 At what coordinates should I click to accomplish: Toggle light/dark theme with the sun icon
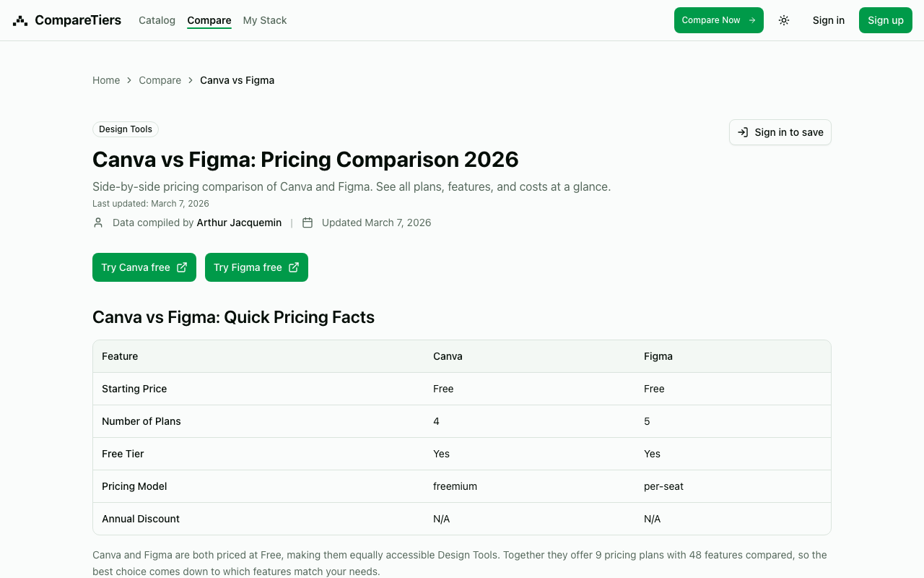(784, 20)
